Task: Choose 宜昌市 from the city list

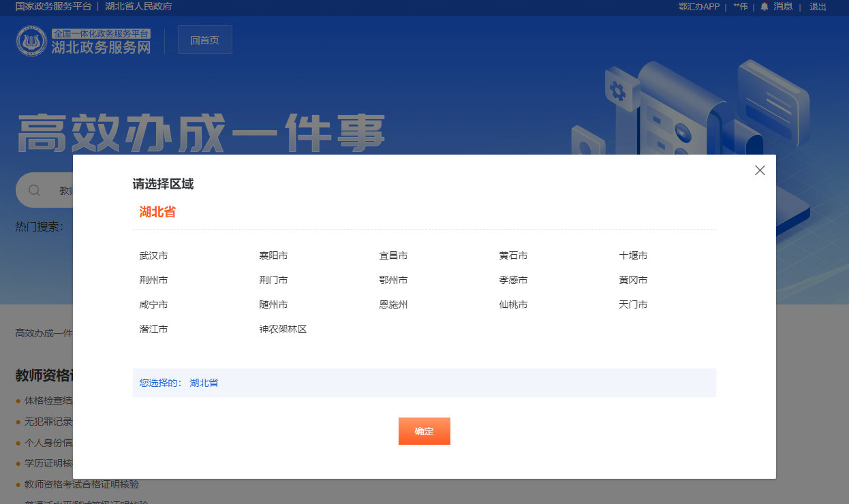Action: [x=393, y=255]
